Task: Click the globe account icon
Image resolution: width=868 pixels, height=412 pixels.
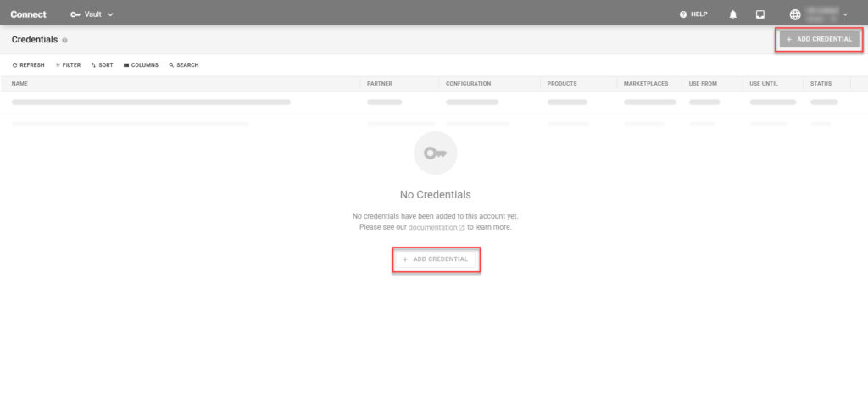Action: click(x=794, y=14)
